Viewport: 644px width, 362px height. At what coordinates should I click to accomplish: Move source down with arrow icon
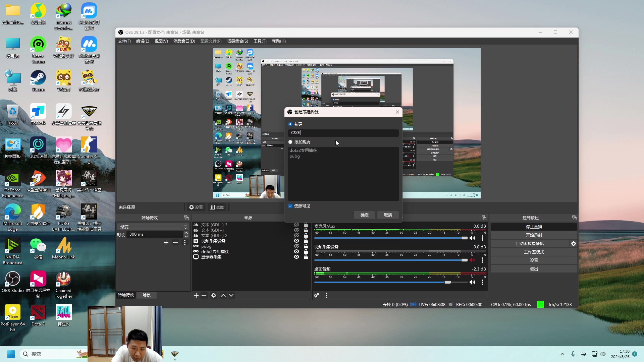[231, 295]
